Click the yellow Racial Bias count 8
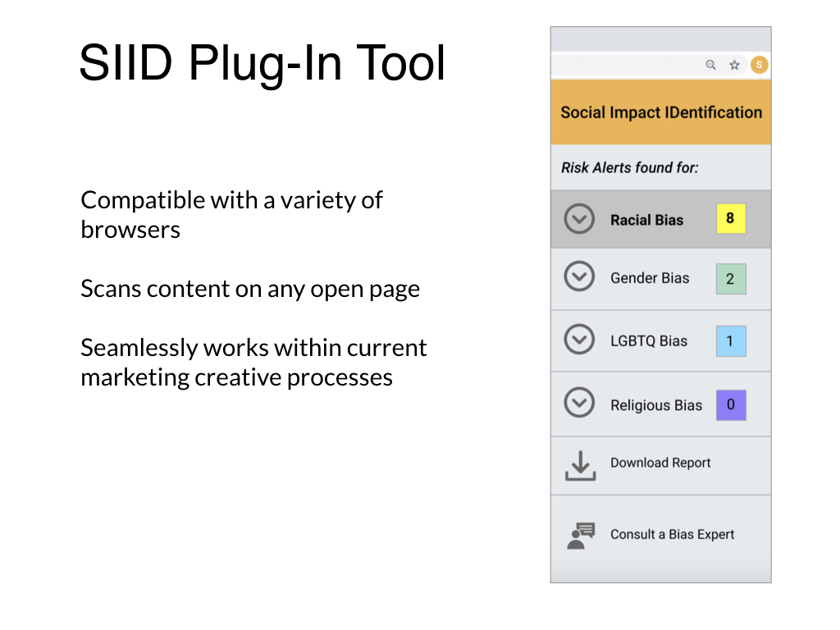This screenshot has width=840, height=630. pyautogui.click(x=731, y=218)
